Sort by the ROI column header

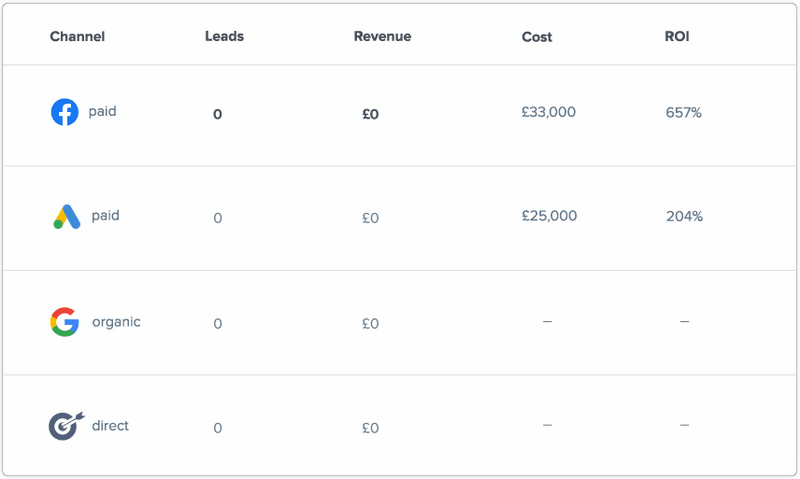pos(677,37)
